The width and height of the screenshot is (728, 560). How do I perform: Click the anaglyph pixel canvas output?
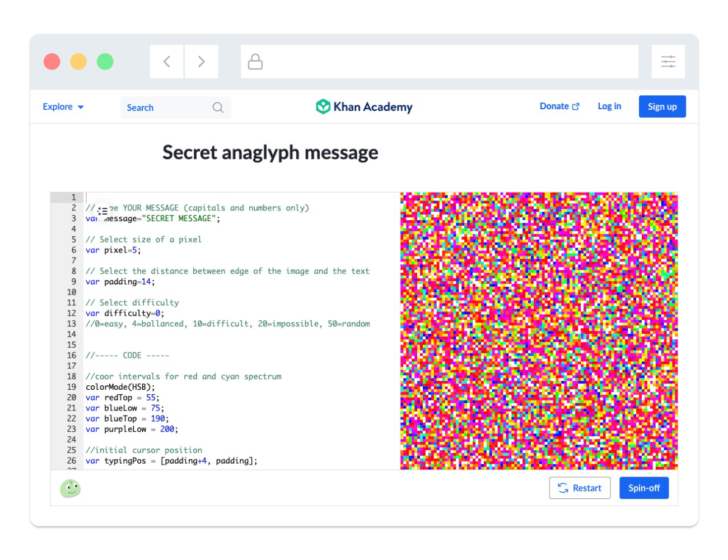tap(539, 331)
